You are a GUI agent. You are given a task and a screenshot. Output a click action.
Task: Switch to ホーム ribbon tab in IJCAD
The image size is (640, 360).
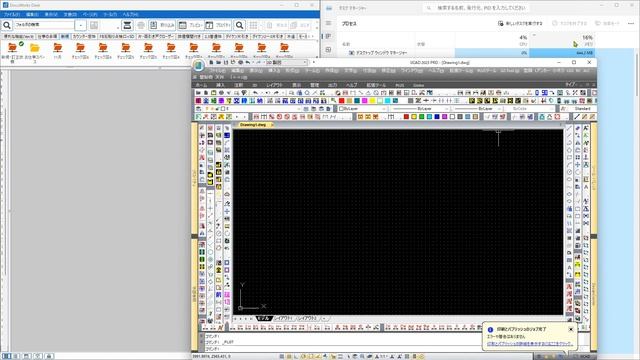(201, 85)
